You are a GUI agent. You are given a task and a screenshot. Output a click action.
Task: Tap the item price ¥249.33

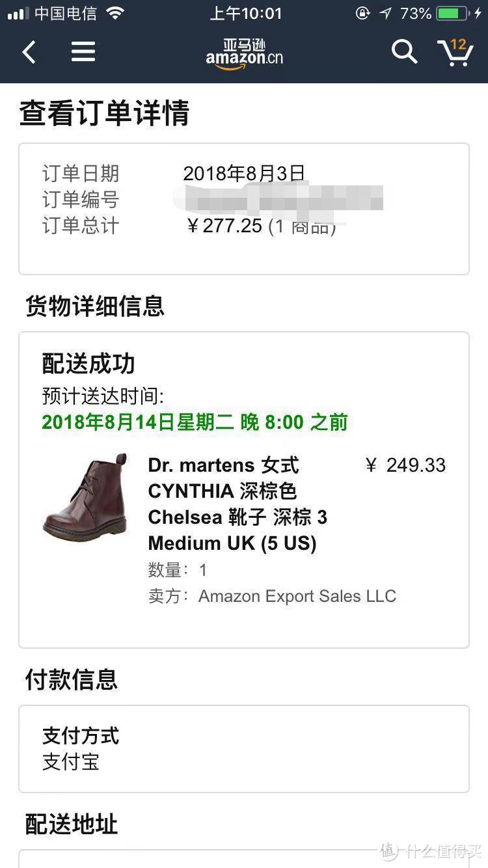pos(406,465)
